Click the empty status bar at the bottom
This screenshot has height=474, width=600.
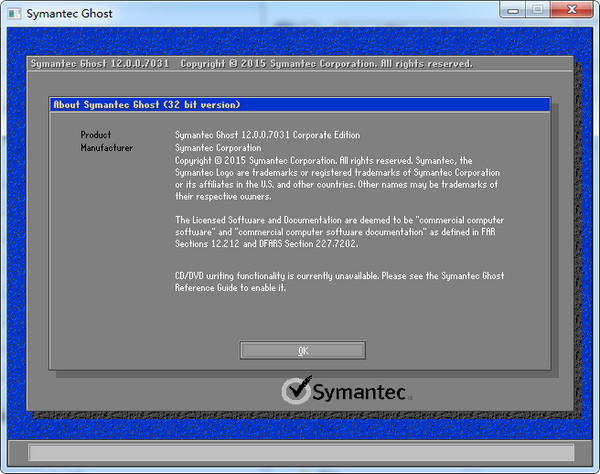click(301, 453)
